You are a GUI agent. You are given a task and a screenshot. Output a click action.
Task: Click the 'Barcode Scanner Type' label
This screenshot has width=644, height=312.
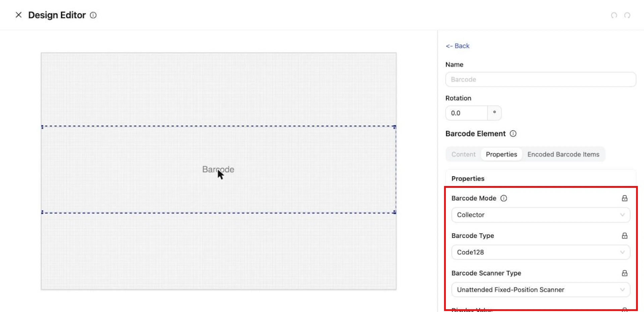[486, 273]
